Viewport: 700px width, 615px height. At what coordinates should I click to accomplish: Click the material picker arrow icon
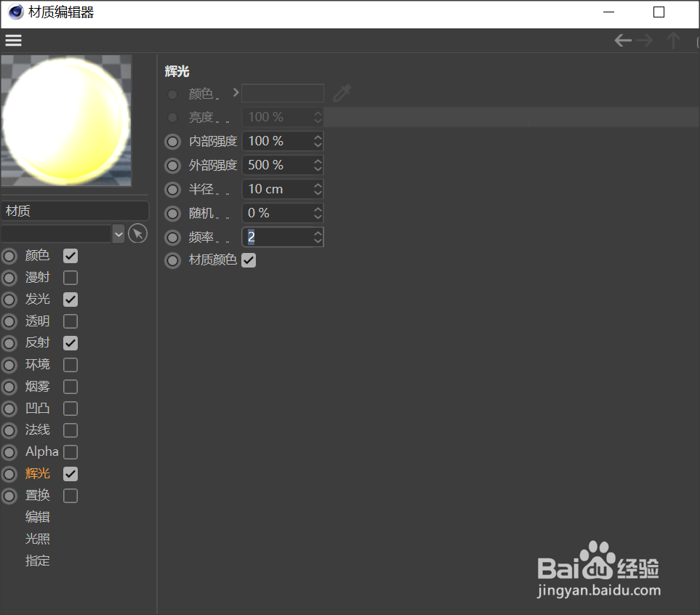click(137, 233)
